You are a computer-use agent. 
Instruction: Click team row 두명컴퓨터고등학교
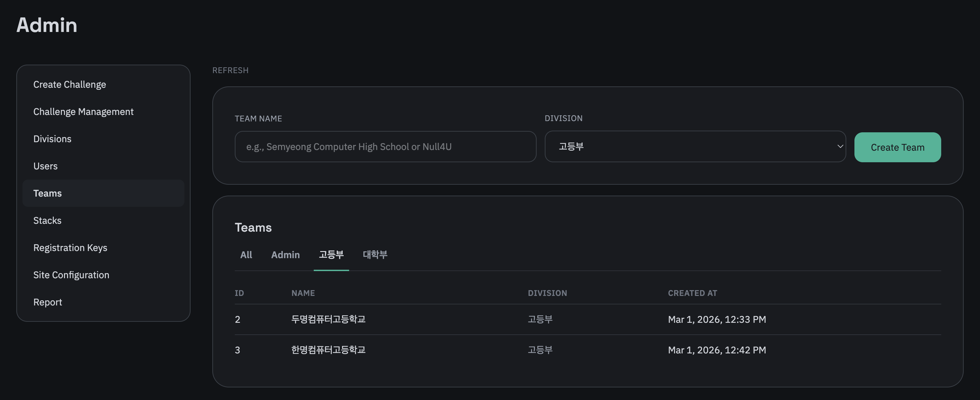click(x=328, y=319)
